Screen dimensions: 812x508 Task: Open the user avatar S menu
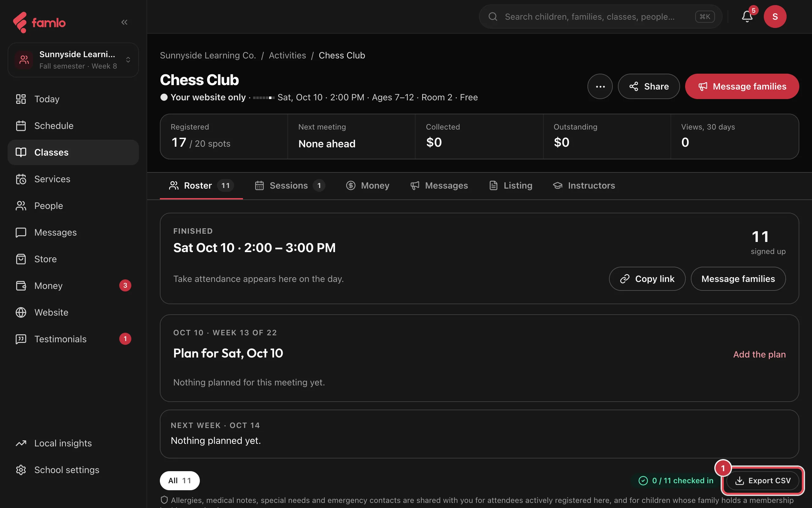click(x=775, y=17)
